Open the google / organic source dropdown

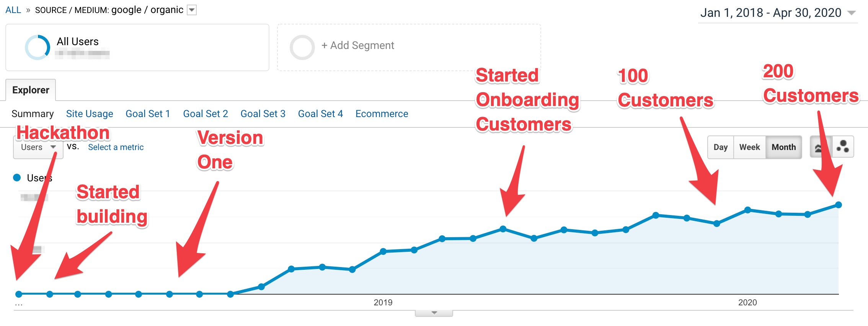tap(191, 10)
